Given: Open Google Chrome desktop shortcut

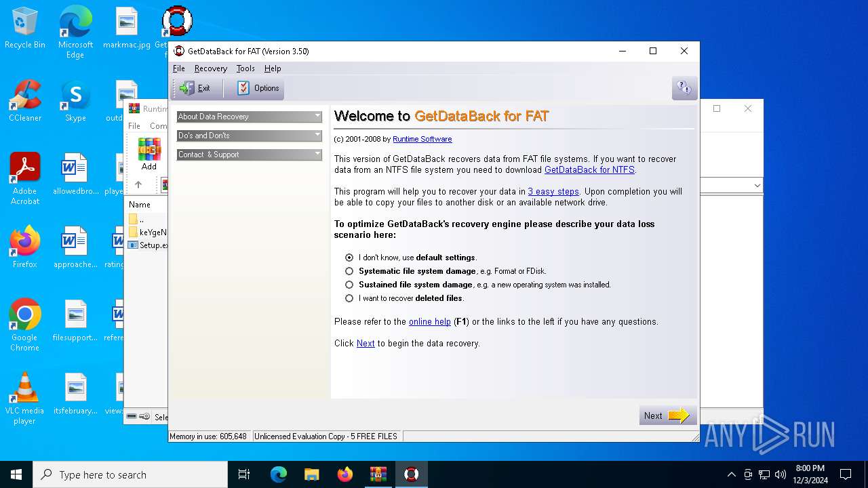Looking at the screenshot, I should tap(25, 325).
